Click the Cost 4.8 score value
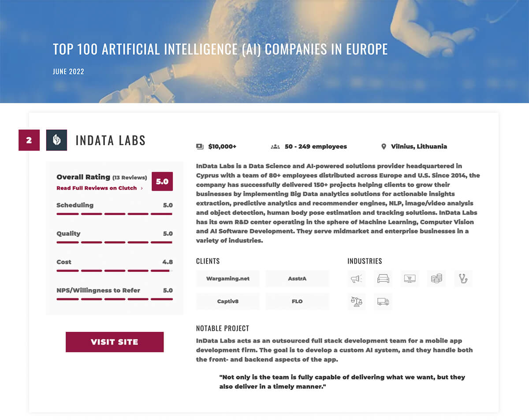 168,262
